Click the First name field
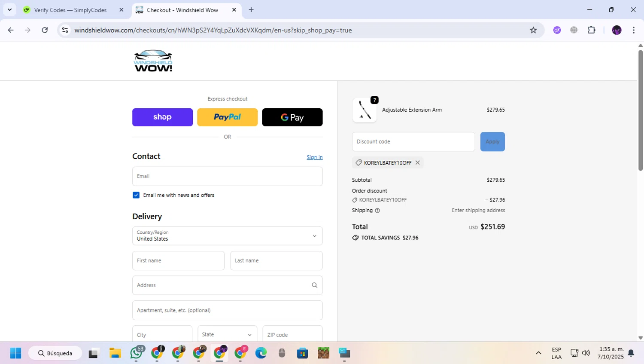644x364 pixels. pos(178,261)
